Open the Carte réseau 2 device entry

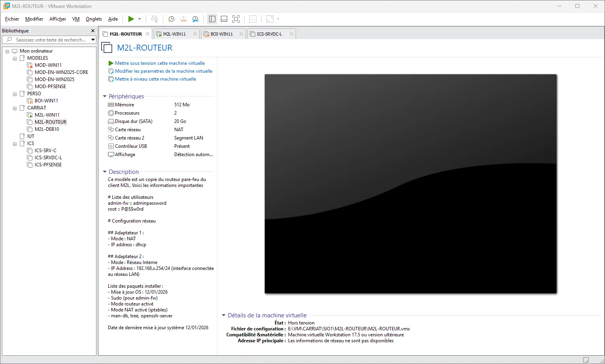click(130, 138)
